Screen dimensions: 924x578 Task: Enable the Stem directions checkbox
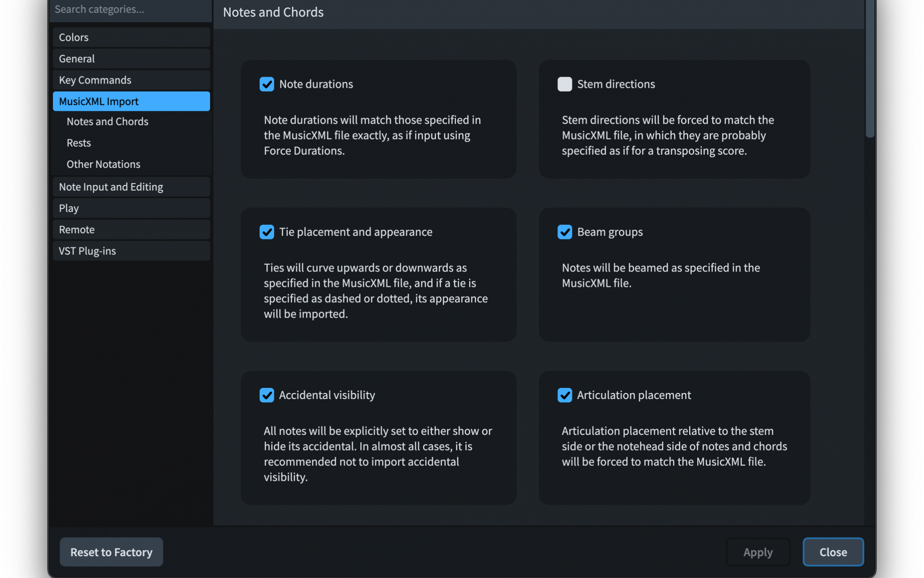coord(564,84)
